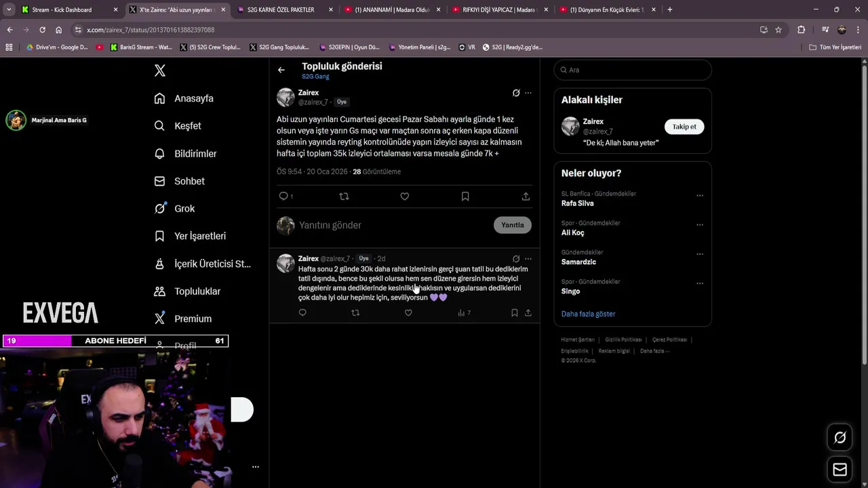868x488 pixels.
Task: Share Zairex's comment
Action: pos(528,312)
